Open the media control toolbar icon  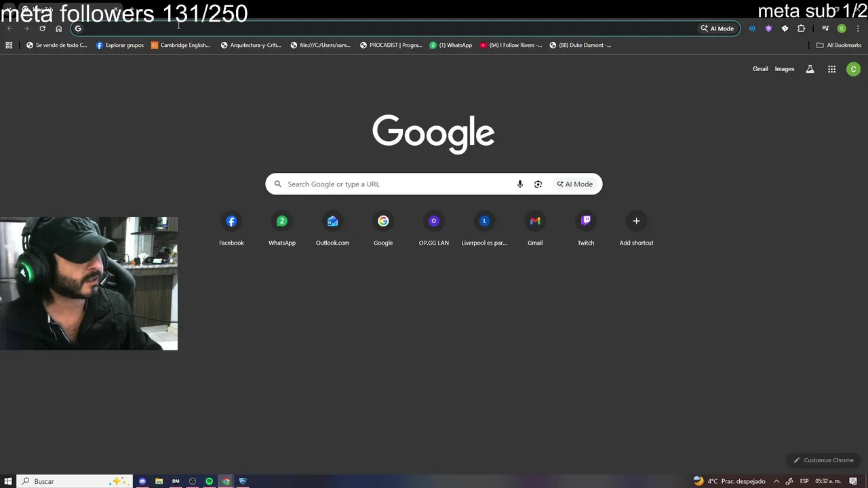[x=825, y=28]
